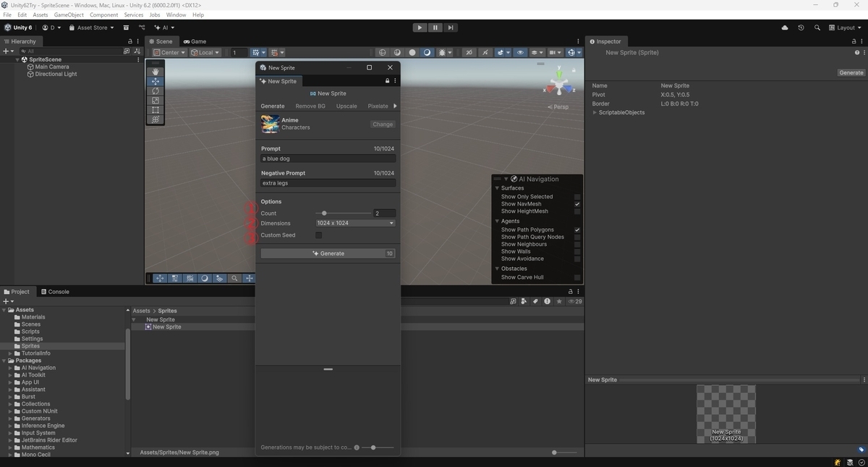Open the Layout dropdown
Image resolution: width=868 pixels, height=467 pixels.
[x=846, y=28]
